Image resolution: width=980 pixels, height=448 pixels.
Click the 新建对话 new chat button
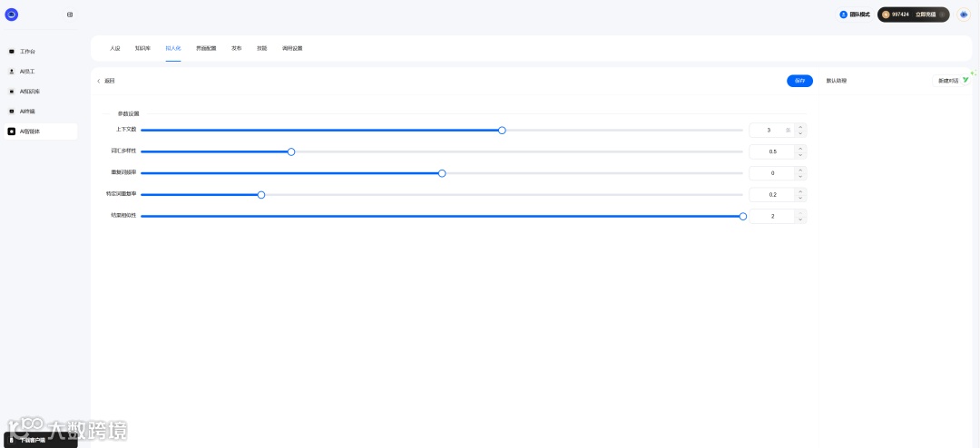946,81
